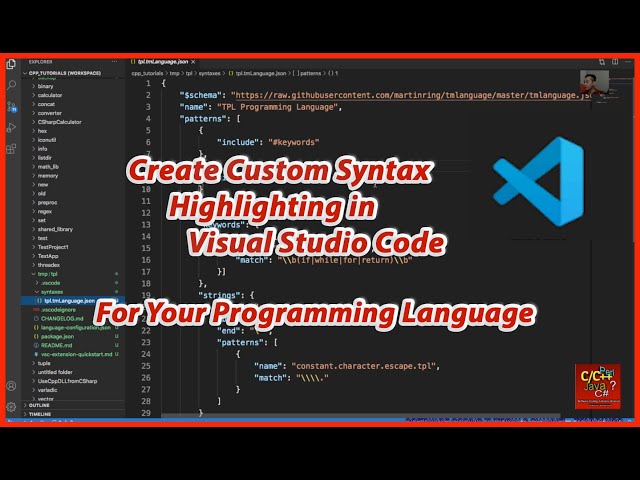
Task: Expand the CSharpCalculator folder chevron
Action: click(x=33, y=122)
